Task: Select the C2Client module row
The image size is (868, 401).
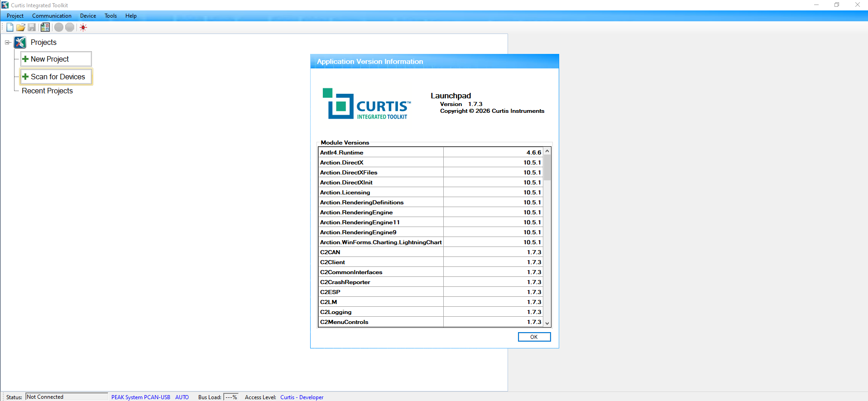Action: pos(431,262)
